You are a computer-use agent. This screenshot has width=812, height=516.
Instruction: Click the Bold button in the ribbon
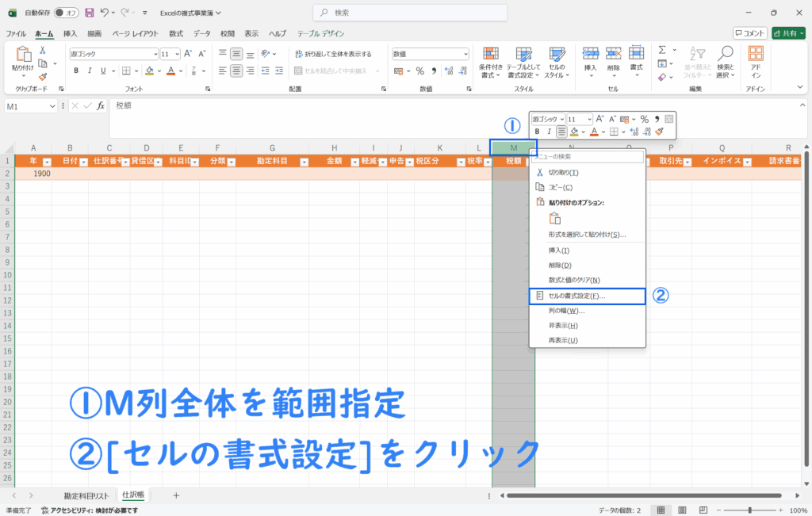(77, 71)
